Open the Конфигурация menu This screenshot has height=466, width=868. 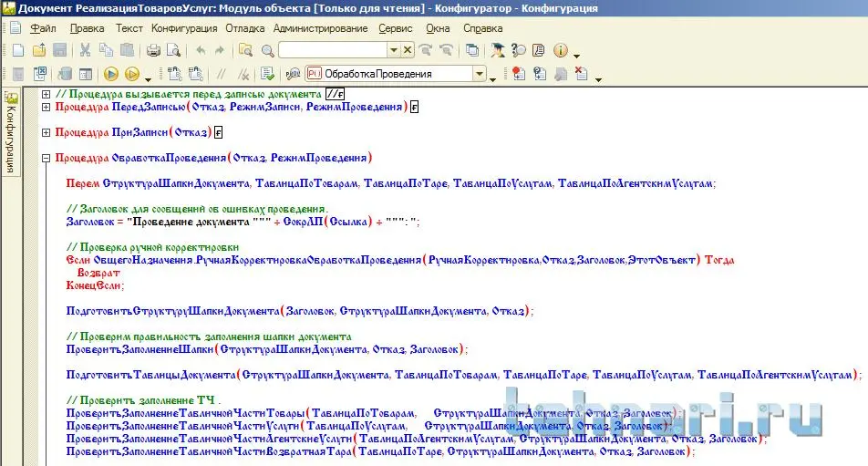184,28
